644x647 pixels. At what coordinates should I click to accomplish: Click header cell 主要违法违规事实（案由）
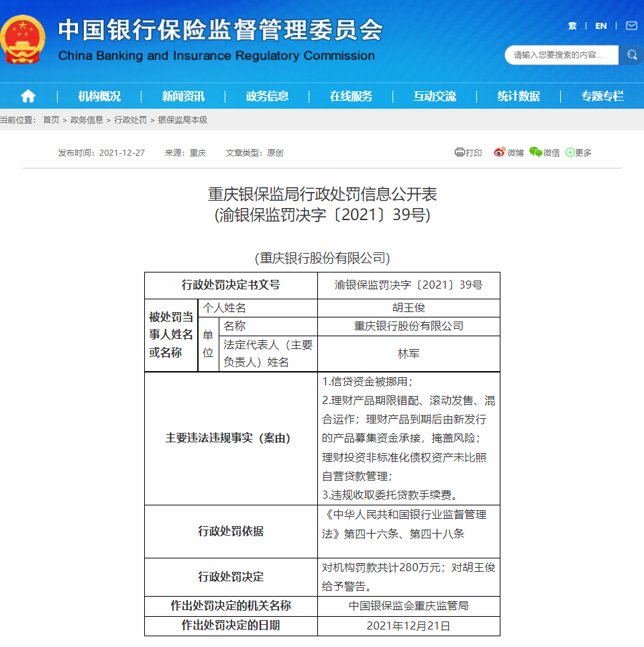(x=231, y=438)
